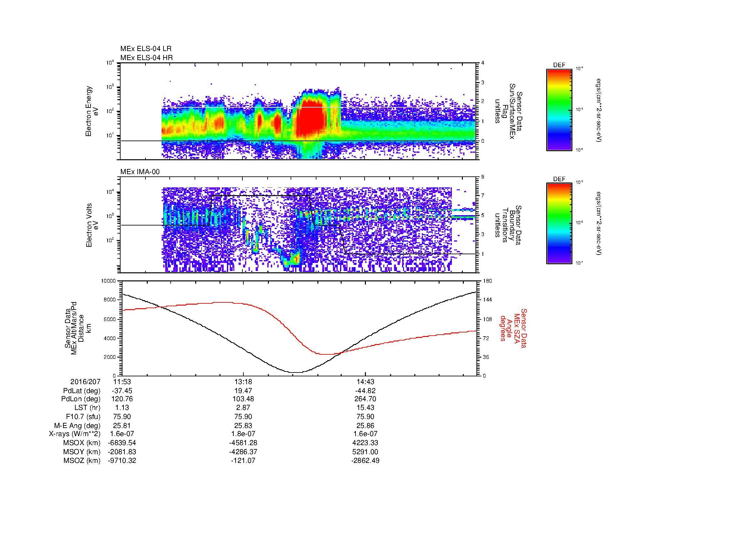The image size is (756, 534).
Task: Click the 'M-E Ang (deg)' row label
Action: point(77,426)
